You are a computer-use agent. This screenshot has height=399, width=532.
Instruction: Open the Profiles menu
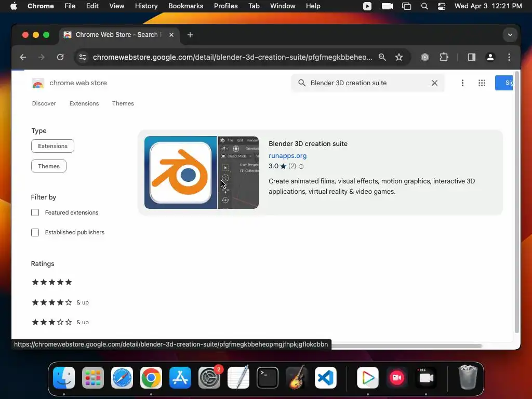pos(225,6)
